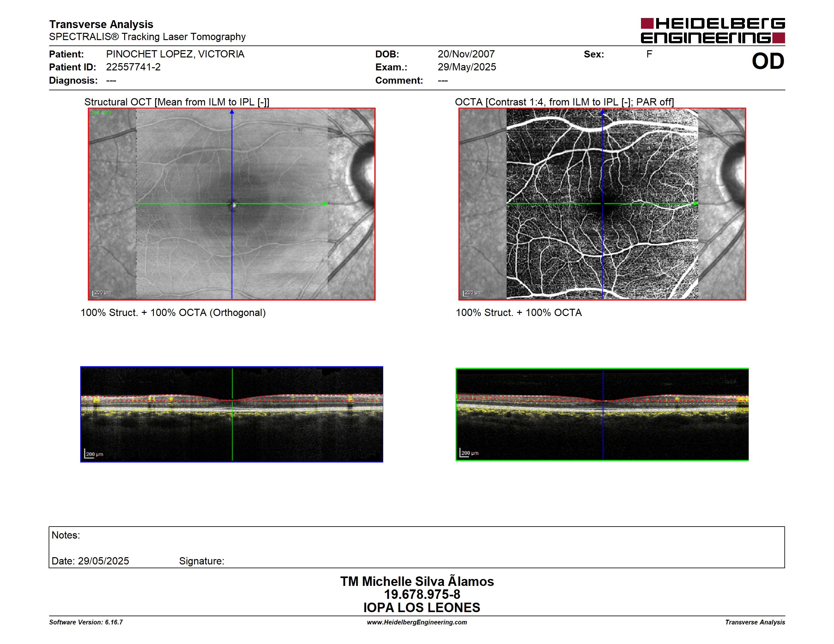The image size is (834, 644).
Task: Click the Comment label
Action: (x=399, y=80)
